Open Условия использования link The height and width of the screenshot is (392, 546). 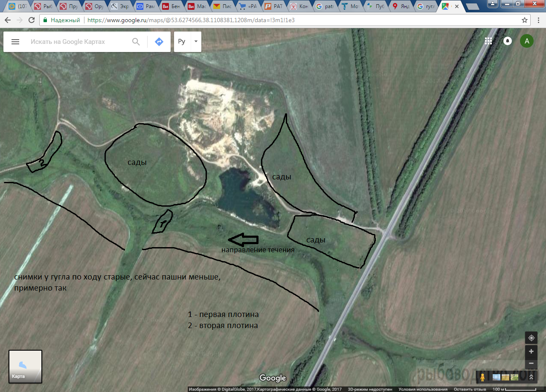(x=423, y=389)
